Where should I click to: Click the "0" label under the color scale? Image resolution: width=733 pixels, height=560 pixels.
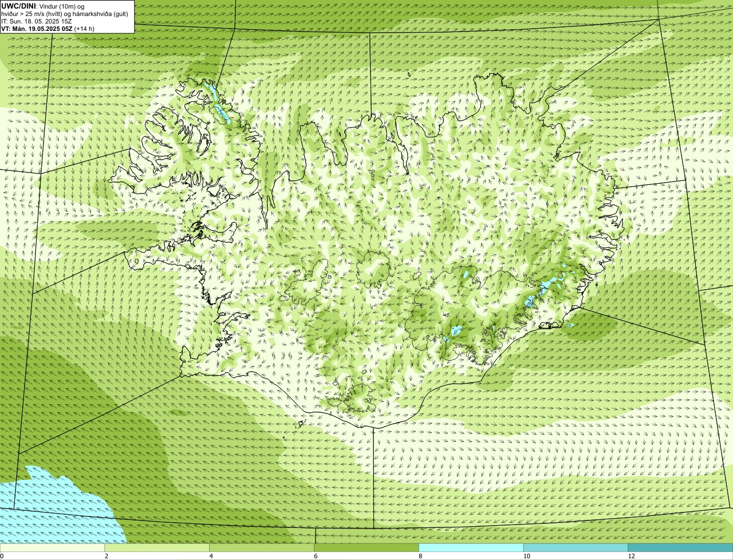pyautogui.click(x=2, y=556)
